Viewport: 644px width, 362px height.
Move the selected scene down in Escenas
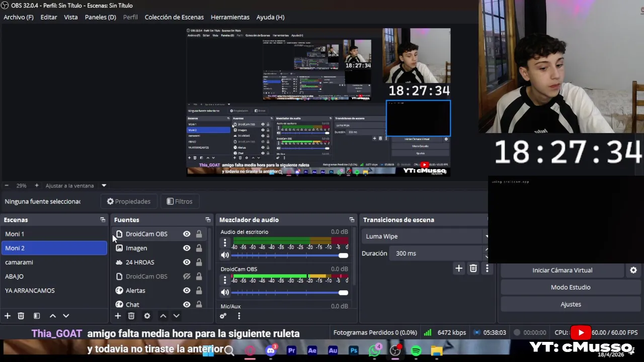point(66,316)
